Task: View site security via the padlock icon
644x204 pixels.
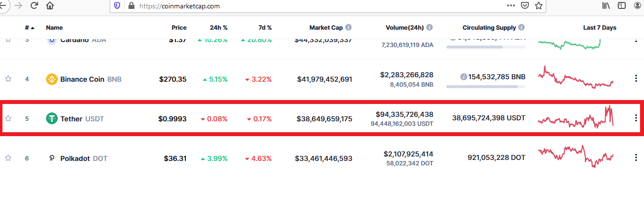Action: pyautogui.click(x=131, y=6)
